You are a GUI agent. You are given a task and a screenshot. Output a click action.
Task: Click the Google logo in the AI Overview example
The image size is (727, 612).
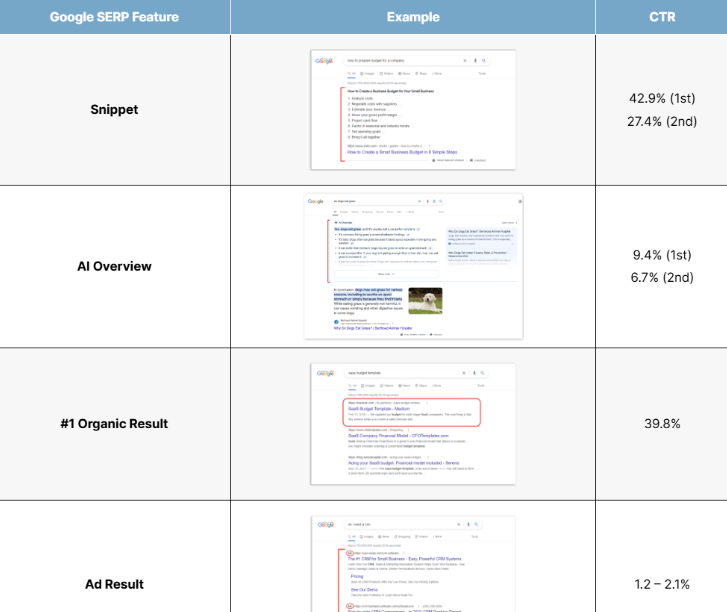click(x=315, y=201)
